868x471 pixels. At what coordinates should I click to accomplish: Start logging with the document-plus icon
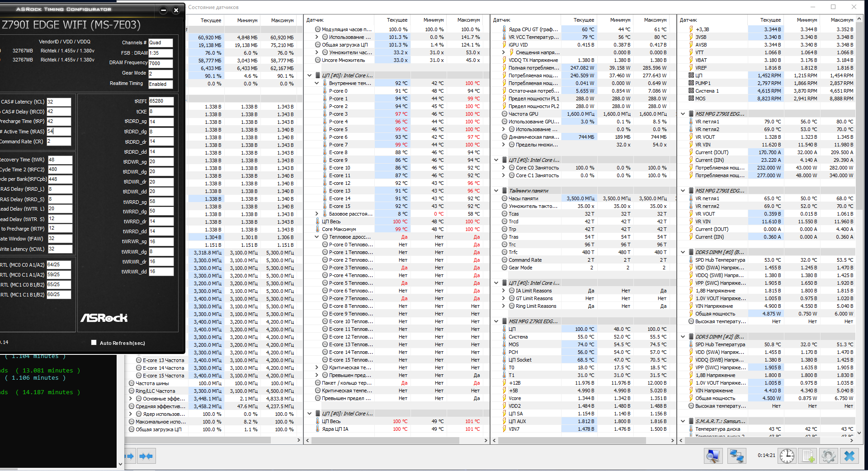808,456
